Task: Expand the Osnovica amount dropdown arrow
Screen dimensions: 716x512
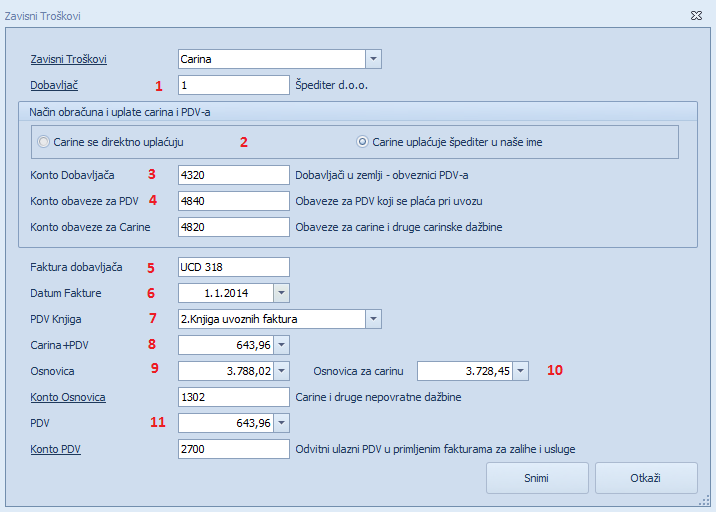Action: click(281, 371)
